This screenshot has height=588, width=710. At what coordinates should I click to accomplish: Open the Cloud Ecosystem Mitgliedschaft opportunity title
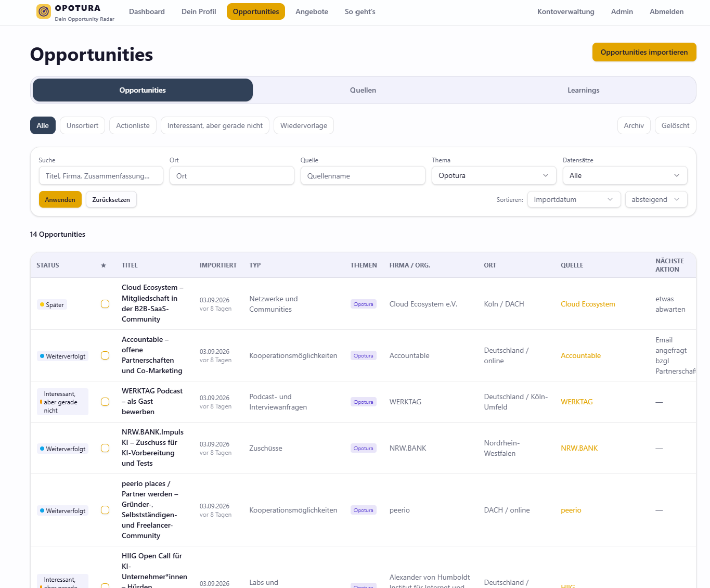(152, 303)
